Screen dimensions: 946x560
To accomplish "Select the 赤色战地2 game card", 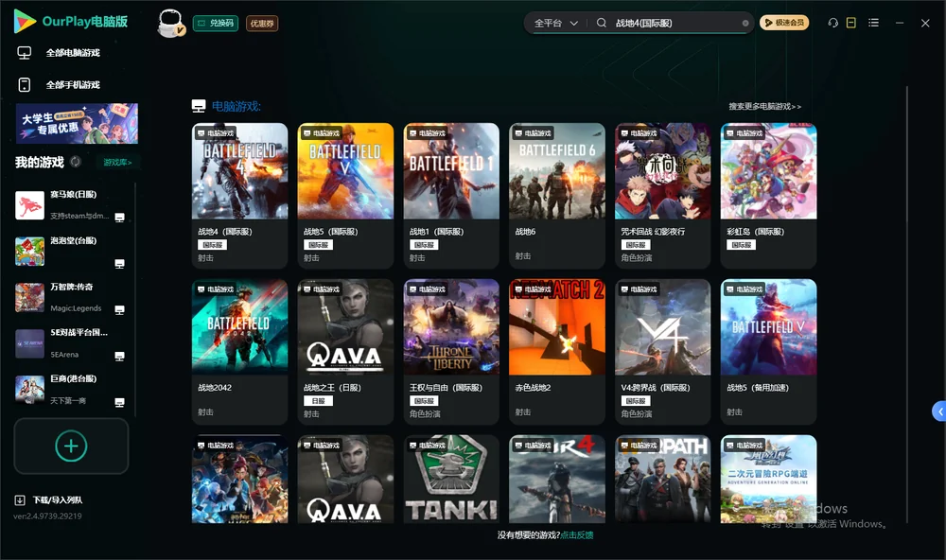I will pyautogui.click(x=557, y=352).
